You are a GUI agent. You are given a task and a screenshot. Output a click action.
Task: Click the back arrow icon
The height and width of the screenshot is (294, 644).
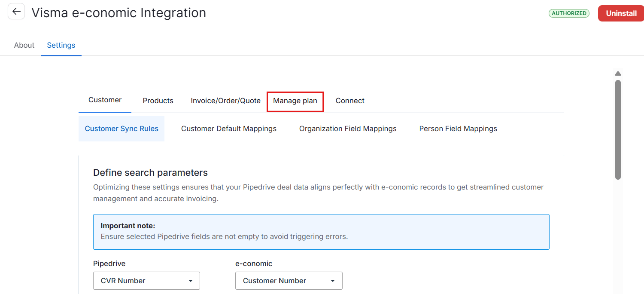pyautogui.click(x=16, y=11)
